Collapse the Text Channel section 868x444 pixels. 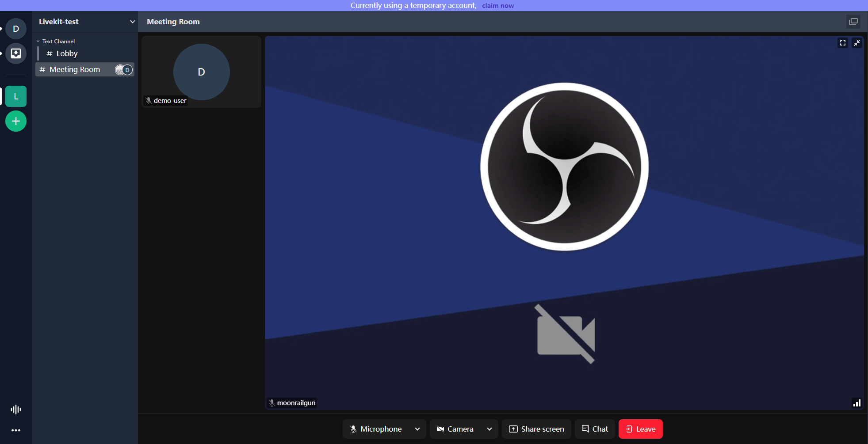point(56,41)
